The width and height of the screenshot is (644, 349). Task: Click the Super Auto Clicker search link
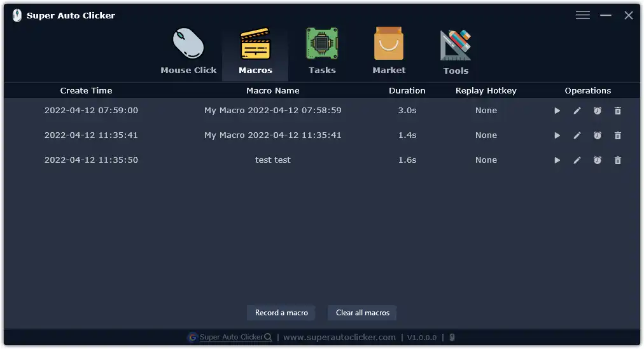pos(235,337)
